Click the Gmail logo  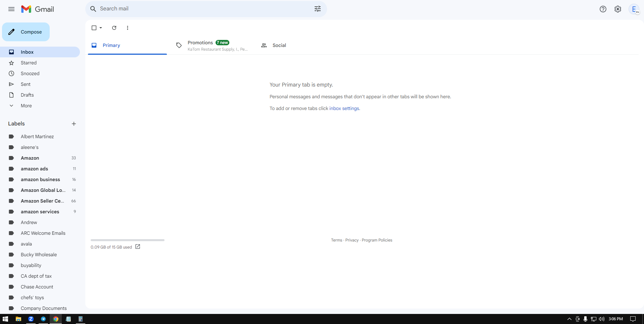(x=38, y=9)
